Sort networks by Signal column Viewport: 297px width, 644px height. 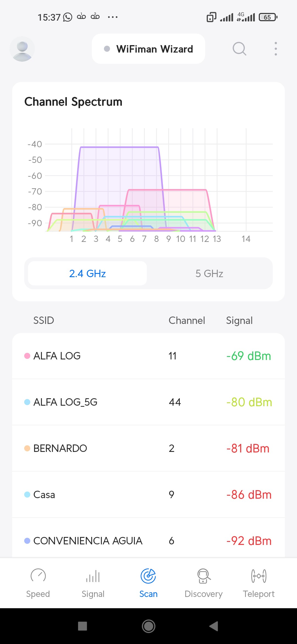tap(239, 320)
